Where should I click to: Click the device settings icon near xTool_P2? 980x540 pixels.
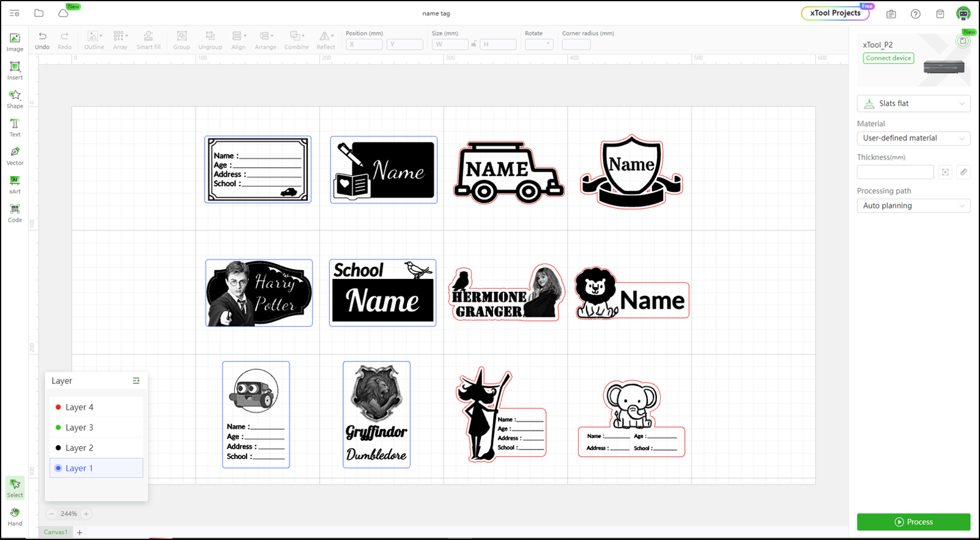[x=963, y=41]
